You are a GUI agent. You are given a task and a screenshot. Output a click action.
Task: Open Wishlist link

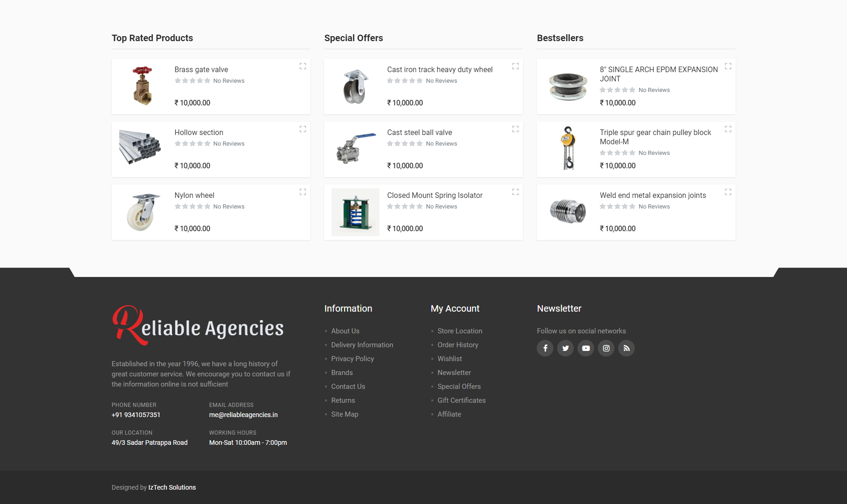click(449, 359)
